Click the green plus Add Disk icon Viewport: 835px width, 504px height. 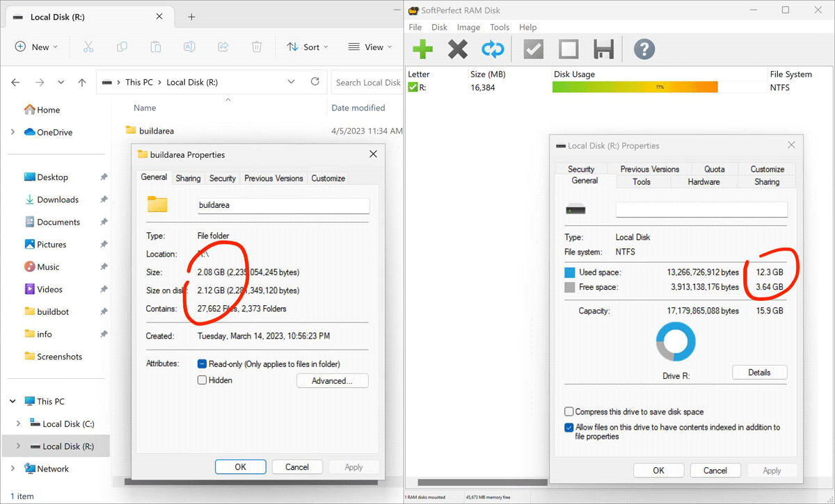coord(422,49)
